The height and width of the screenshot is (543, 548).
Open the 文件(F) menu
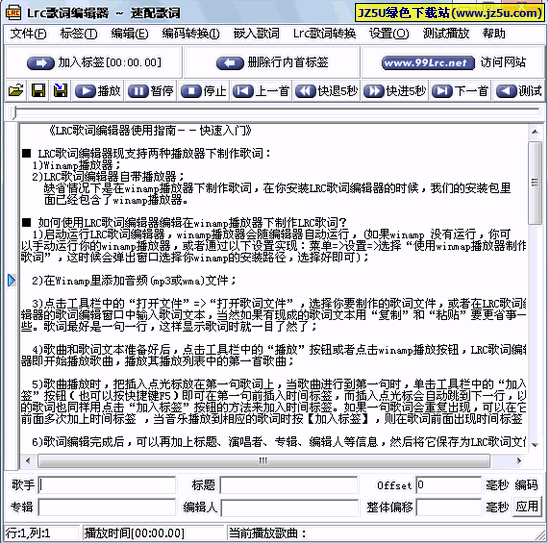tap(28, 34)
